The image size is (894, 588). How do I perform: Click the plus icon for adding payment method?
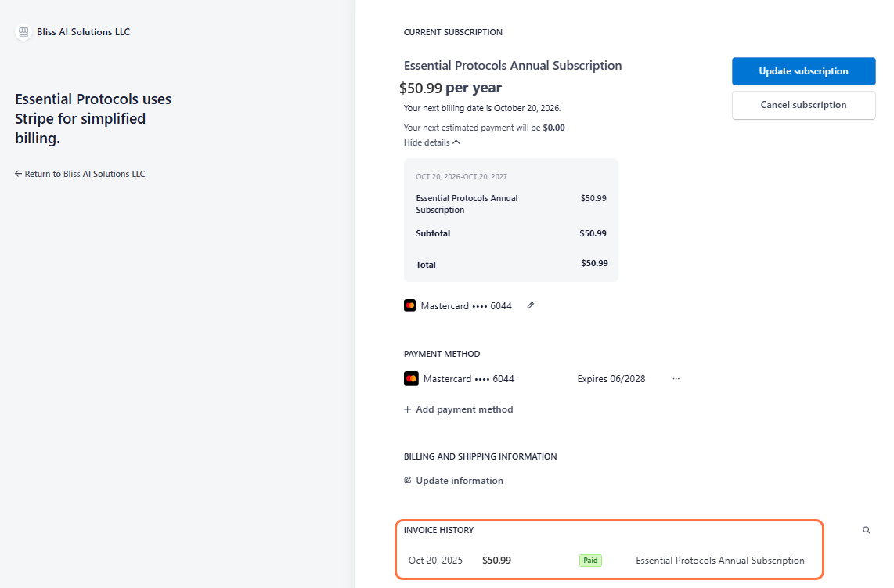407,409
